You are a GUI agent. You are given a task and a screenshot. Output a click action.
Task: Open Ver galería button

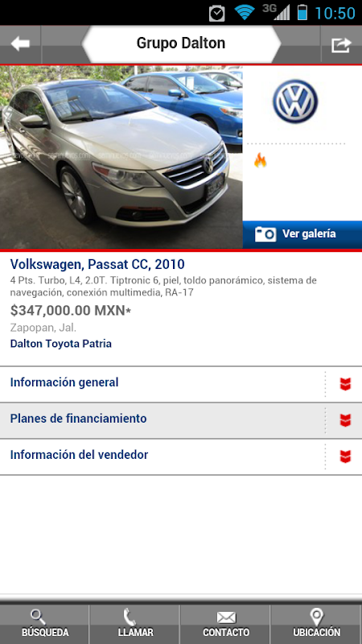302,234
